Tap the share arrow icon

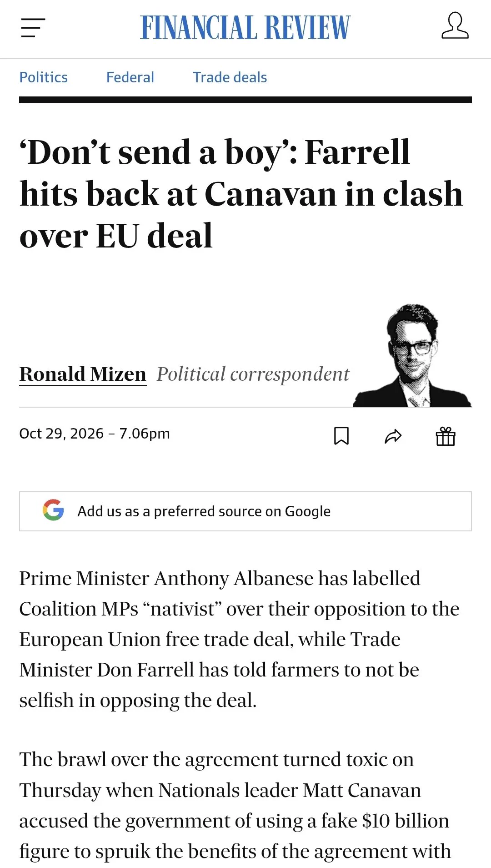[x=393, y=436]
